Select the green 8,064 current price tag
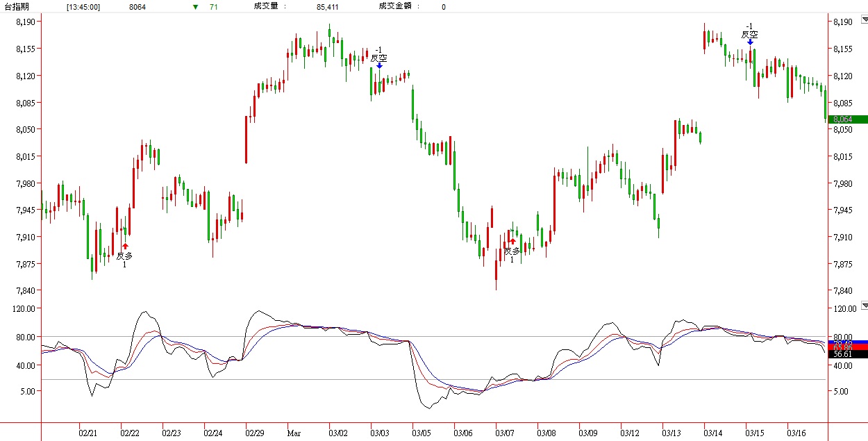Viewport: 868px width, 441px height. click(x=847, y=119)
